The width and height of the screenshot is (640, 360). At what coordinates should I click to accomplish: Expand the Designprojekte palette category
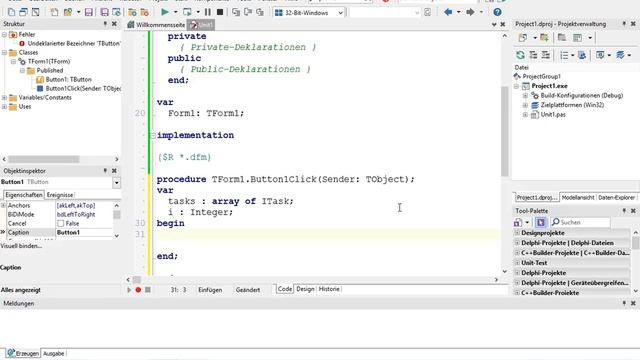coord(517,233)
